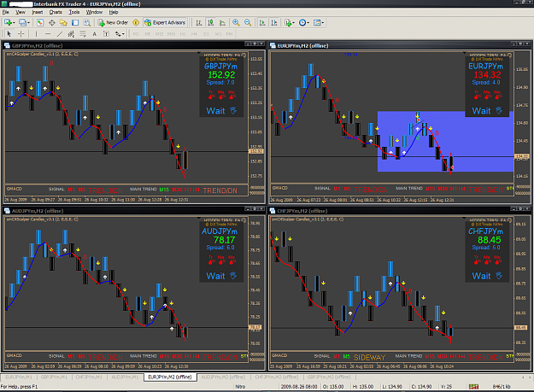Screen dimensions: 534x392
Task: Open the Help menu
Action: point(114,12)
